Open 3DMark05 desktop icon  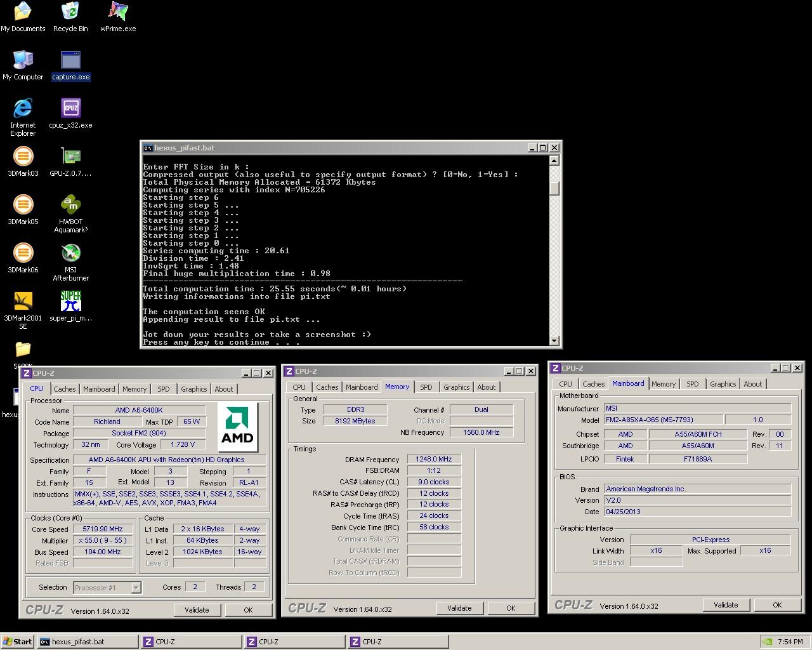23,210
